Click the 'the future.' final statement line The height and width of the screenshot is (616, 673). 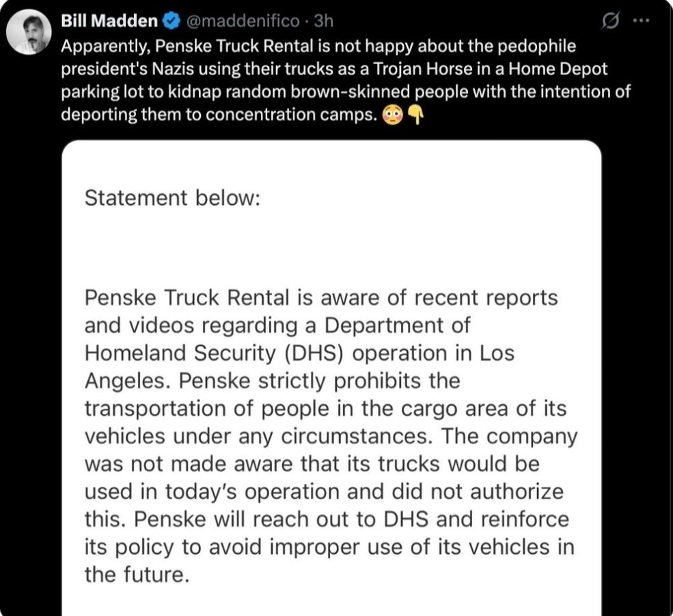[136, 574]
